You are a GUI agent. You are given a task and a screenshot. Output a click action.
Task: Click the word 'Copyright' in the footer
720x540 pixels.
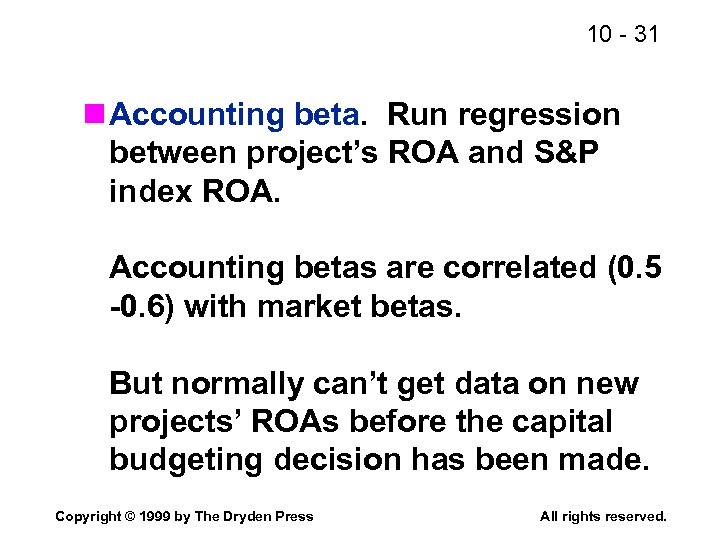pos(86,517)
